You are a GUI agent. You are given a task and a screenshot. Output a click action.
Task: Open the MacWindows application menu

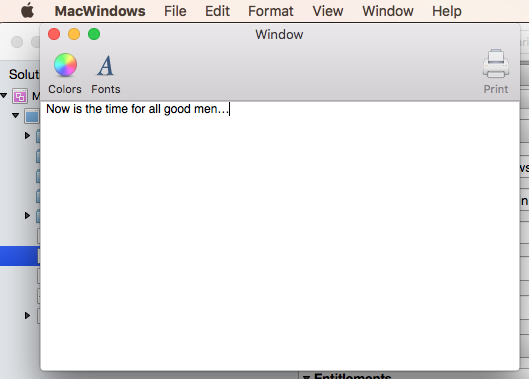(x=100, y=11)
